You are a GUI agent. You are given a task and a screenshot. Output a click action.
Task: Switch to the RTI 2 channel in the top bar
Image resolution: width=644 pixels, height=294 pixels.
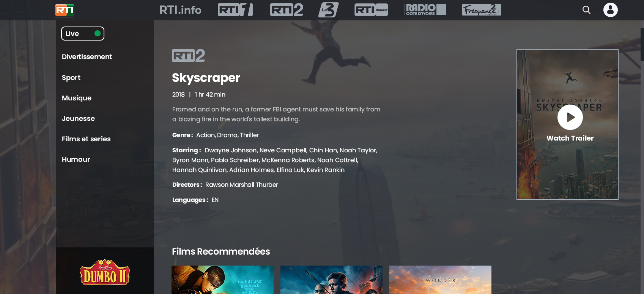287,10
